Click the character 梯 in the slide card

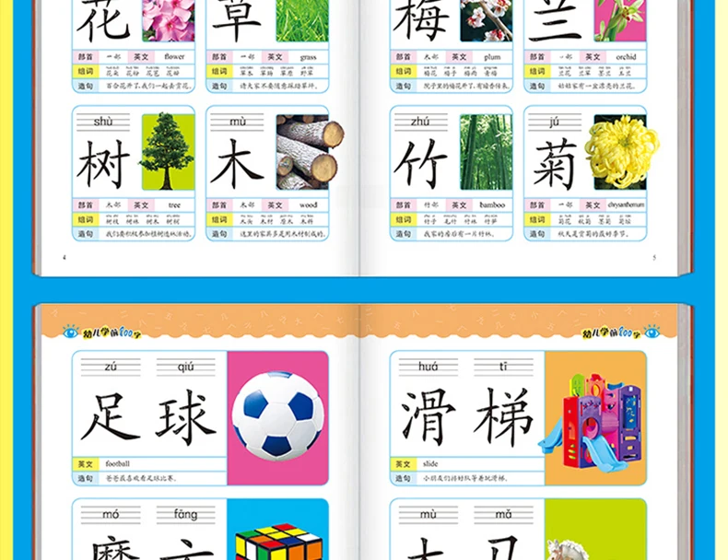(504, 416)
